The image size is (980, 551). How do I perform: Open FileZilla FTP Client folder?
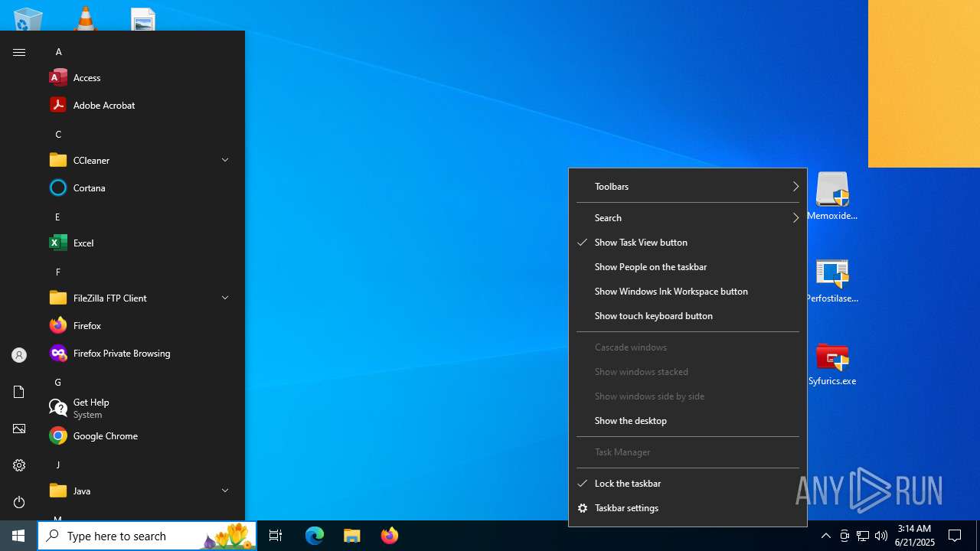point(141,298)
